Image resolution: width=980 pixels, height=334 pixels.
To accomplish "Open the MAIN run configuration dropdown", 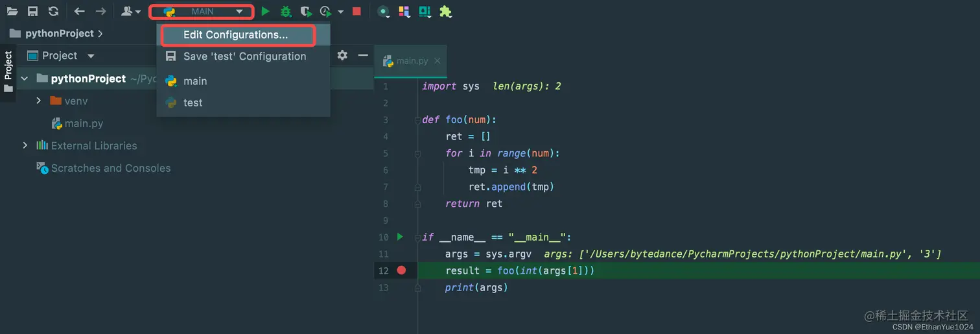I will [202, 12].
